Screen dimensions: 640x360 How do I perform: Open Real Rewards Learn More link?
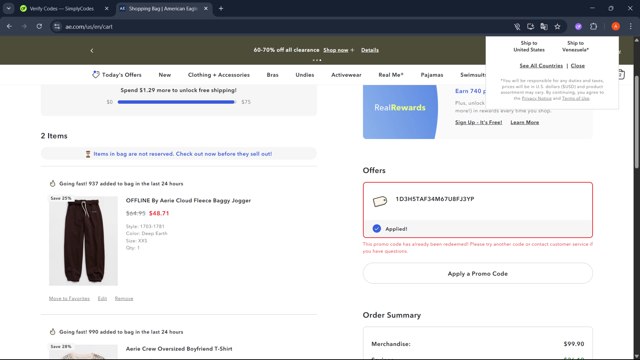pos(524,122)
